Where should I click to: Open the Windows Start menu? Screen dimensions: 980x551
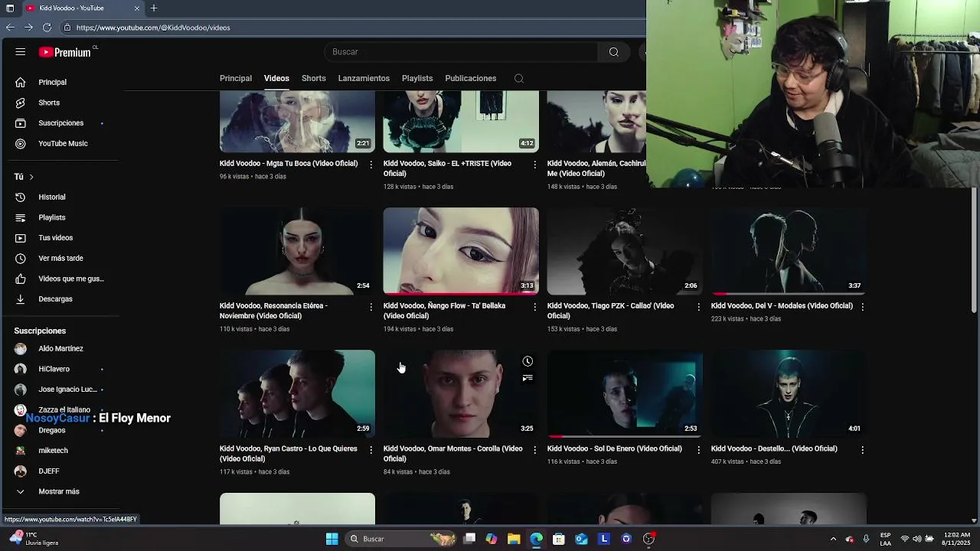(x=332, y=539)
